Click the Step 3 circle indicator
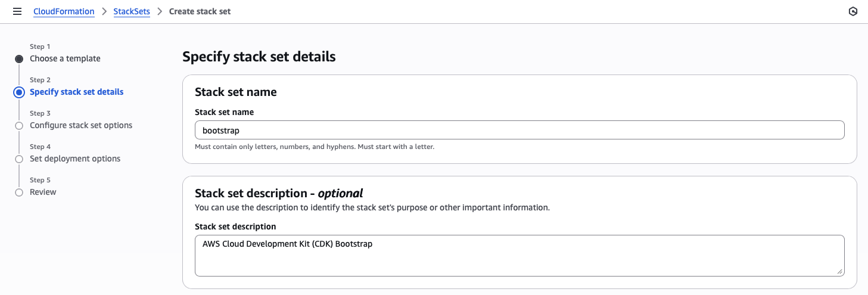Screen dimensions: 868x295 coord(19,126)
